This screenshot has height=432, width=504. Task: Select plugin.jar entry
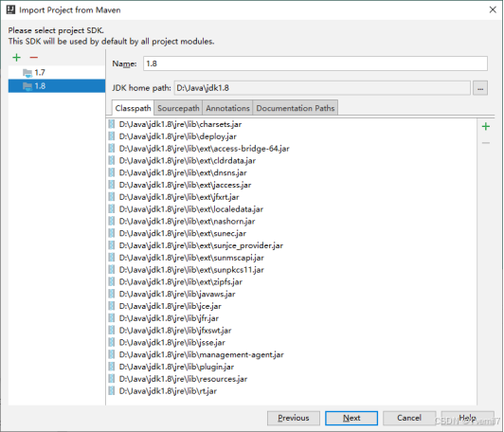[176, 367]
